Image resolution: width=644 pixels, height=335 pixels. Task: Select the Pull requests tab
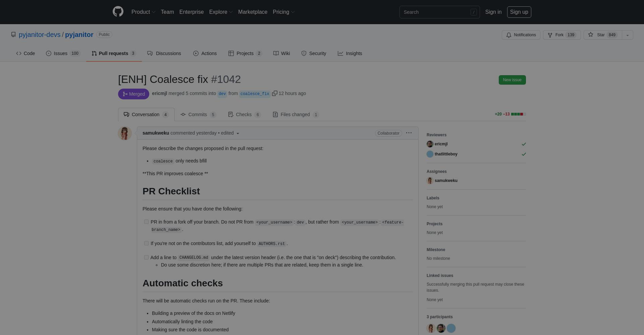click(114, 53)
